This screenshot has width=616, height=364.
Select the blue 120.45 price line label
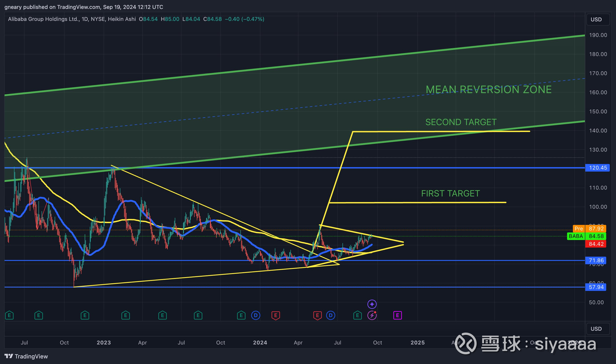coord(598,168)
